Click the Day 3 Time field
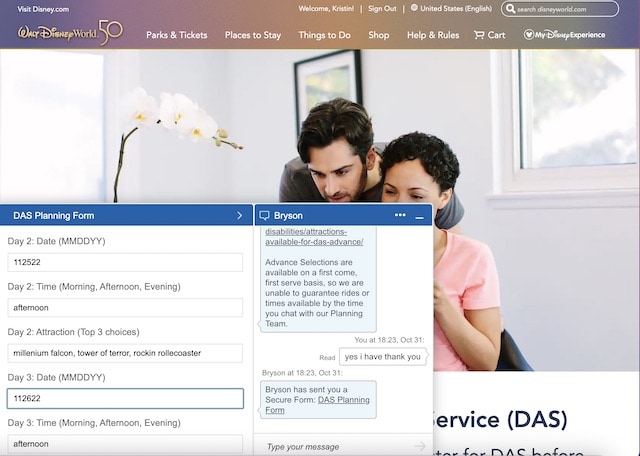 click(x=125, y=444)
